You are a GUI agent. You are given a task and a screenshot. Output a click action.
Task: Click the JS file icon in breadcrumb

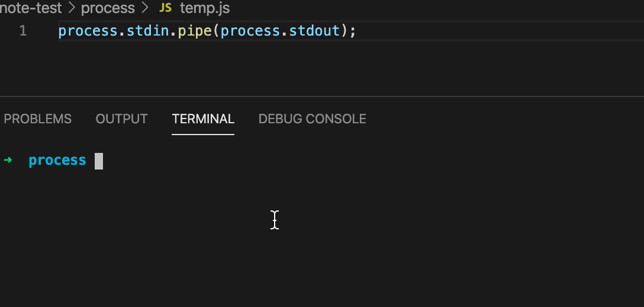coord(165,8)
